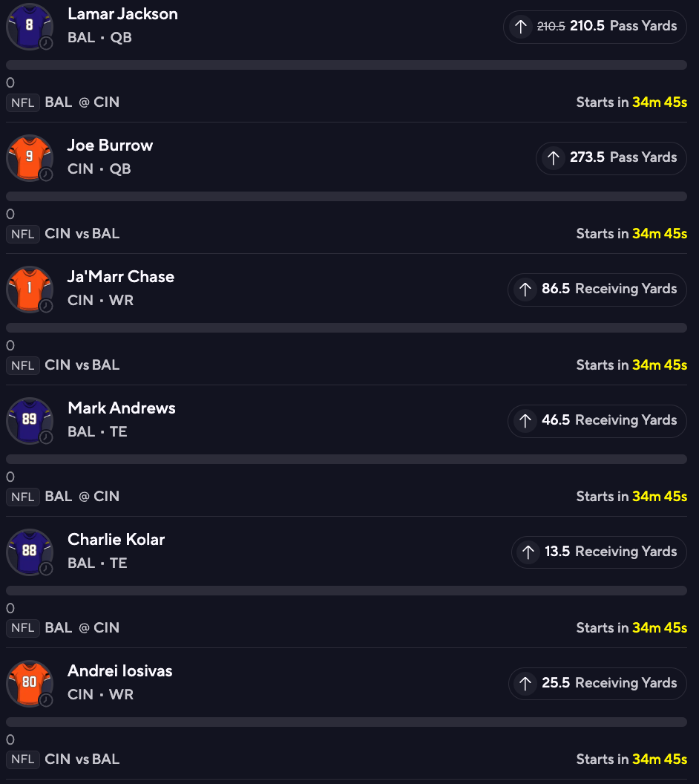This screenshot has height=784, width=699.
Task: Open Lamar Jackson's player name
Action: click(122, 14)
